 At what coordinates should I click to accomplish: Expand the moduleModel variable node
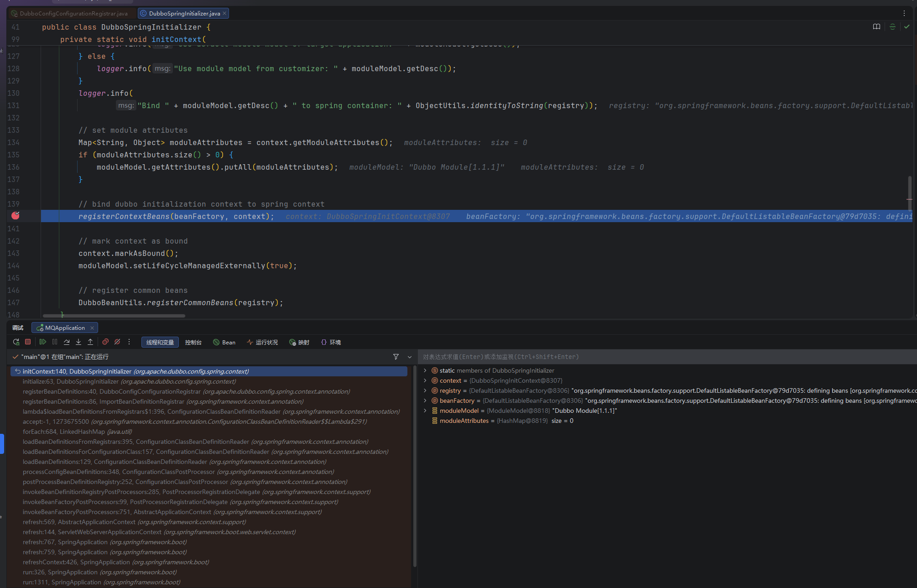[x=425, y=411]
